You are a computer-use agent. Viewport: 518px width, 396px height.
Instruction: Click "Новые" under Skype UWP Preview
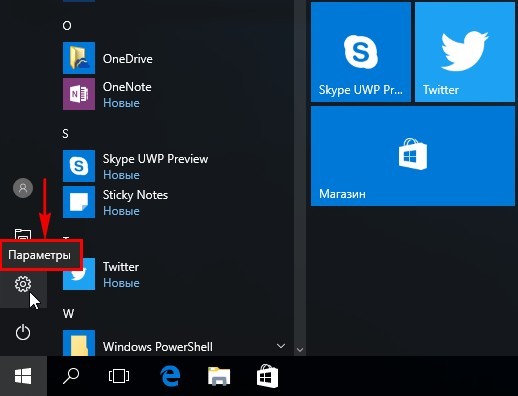click(x=121, y=175)
